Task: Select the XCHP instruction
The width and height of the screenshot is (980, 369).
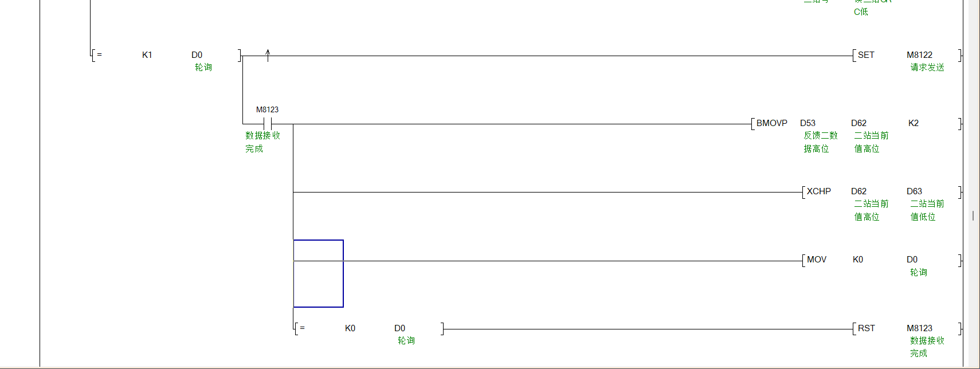Action: tap(818, 191)
